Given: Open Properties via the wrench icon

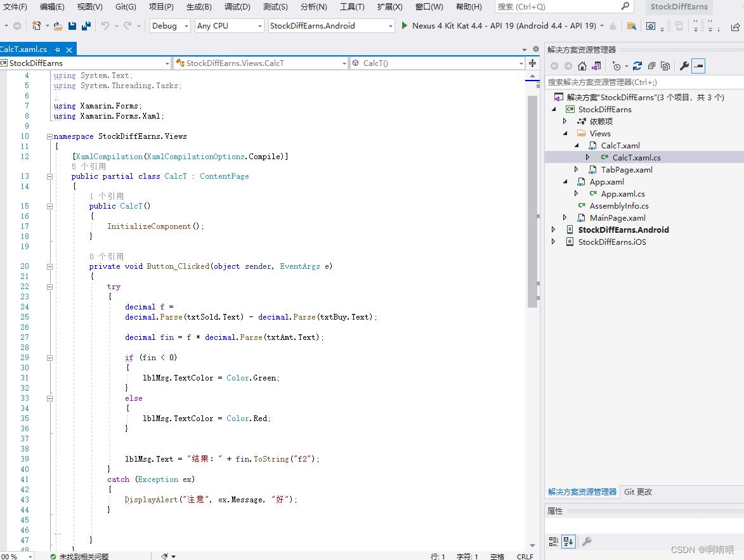Looking at the screenshot, I should click(x=684, y=66).
